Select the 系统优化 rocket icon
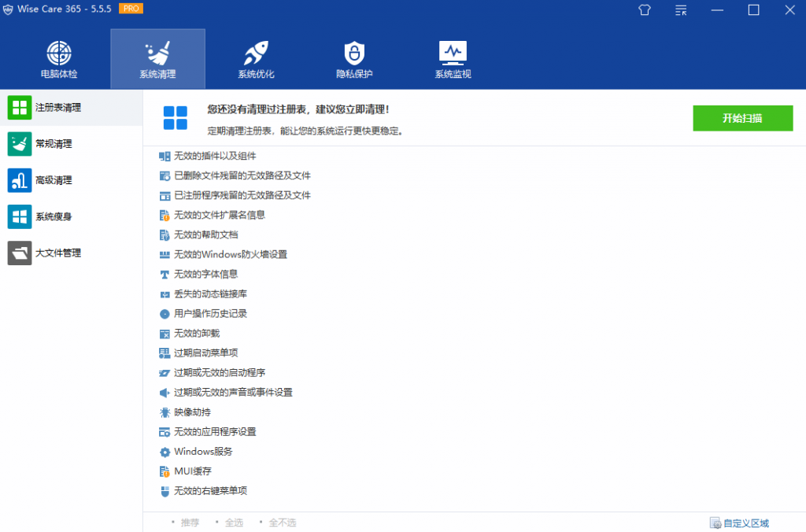Viewport: 806px width, 532px height. (x=255, y=58)
